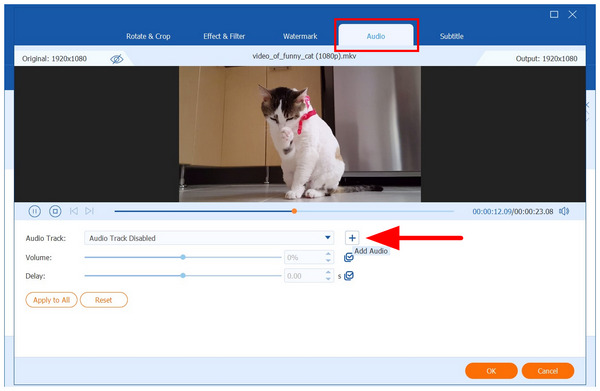
Task: Switch to Rotate & Crop tab
Action: click(x=148, y=36)
